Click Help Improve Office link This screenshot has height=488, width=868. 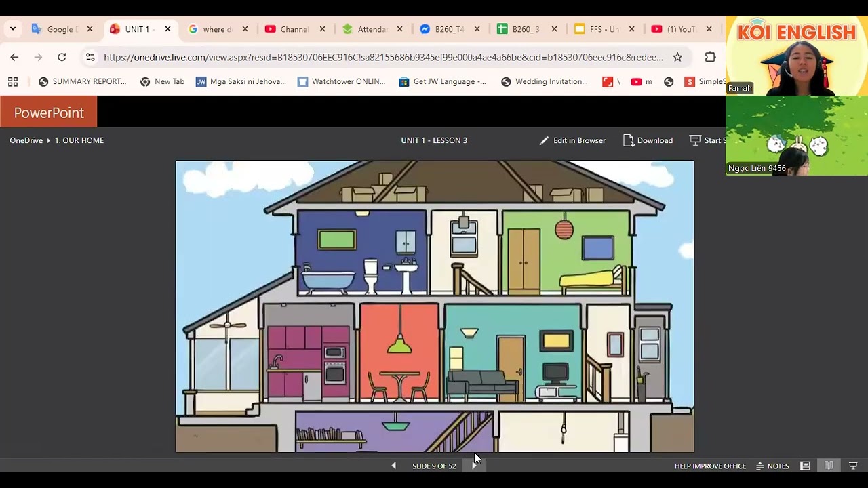pos(710,466)
